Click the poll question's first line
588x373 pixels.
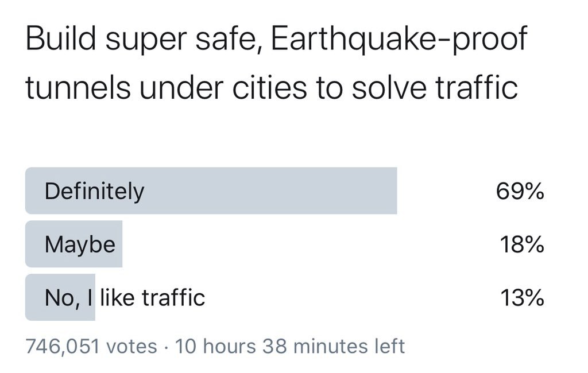276,40
